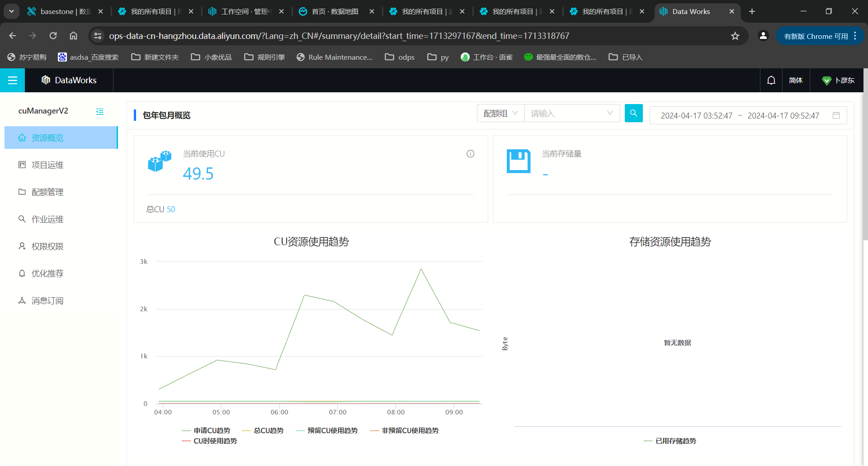Switch to the 工作空间·管理 browser tab
868x466 pixels.
(246, 11)
